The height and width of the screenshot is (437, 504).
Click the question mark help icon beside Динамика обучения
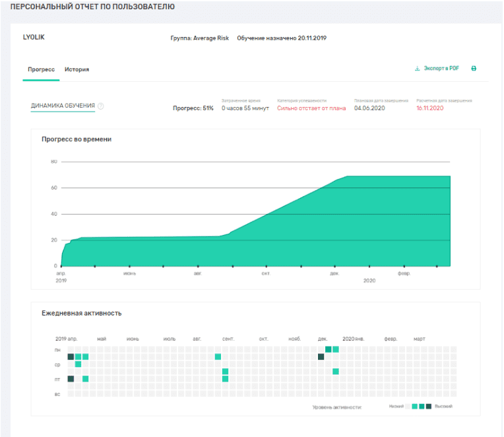click(101, 106)
